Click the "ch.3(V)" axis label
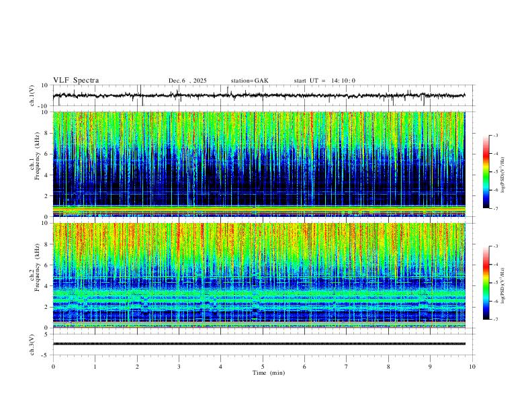Viewport: 532px width, 411px height. tap(32, 345)
